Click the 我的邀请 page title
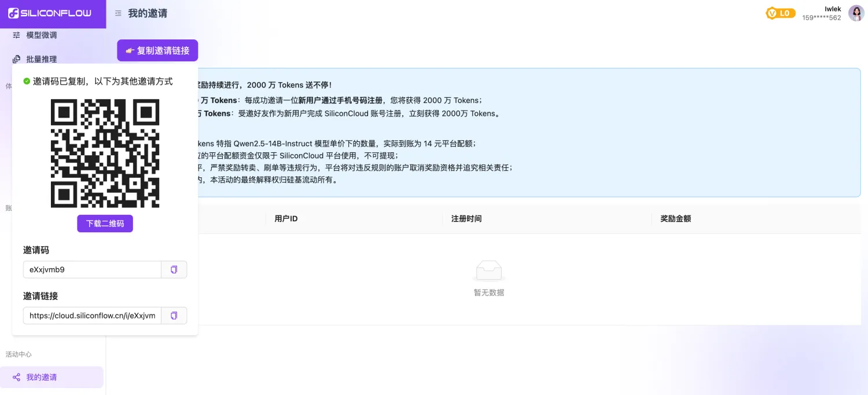 coord(148,13)
